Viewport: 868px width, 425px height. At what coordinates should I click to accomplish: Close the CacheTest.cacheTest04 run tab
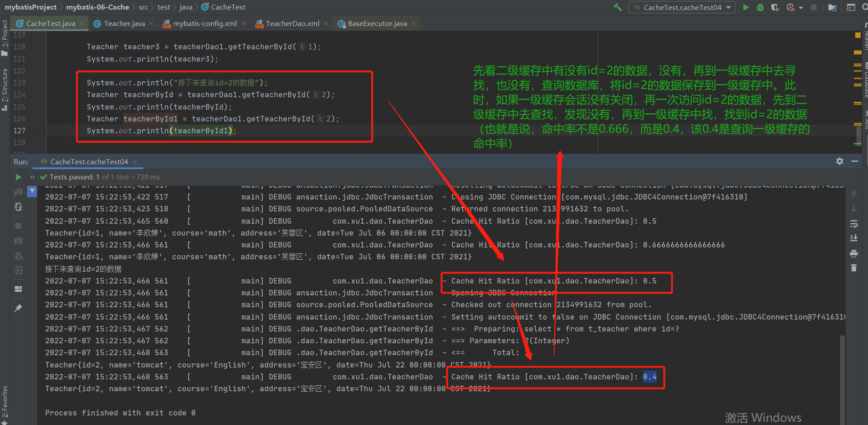pos(135,162)
